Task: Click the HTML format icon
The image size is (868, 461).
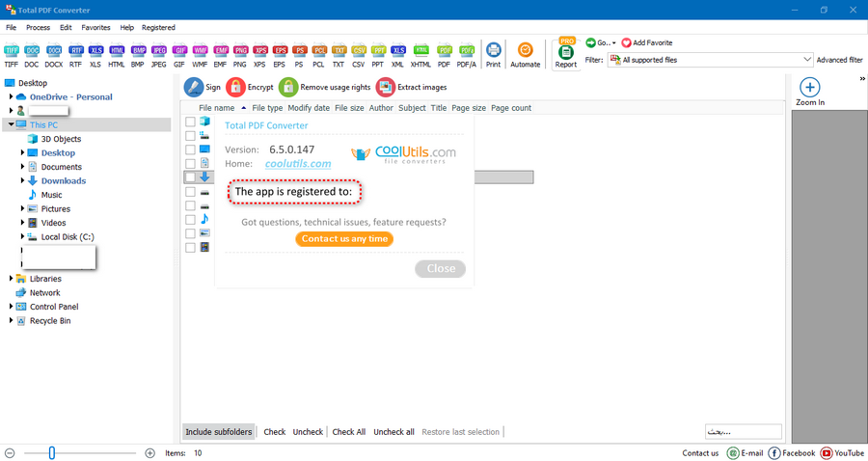Action: (x=117, y=50)
